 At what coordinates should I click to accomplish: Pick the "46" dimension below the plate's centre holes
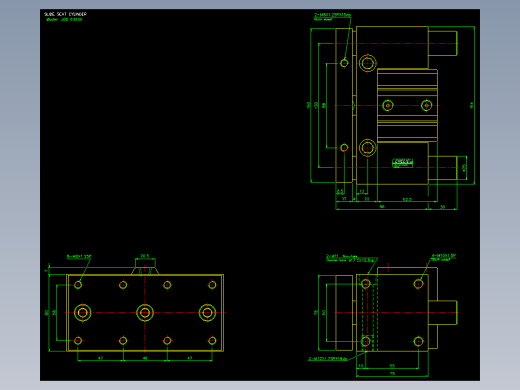(x=145, y=358)
